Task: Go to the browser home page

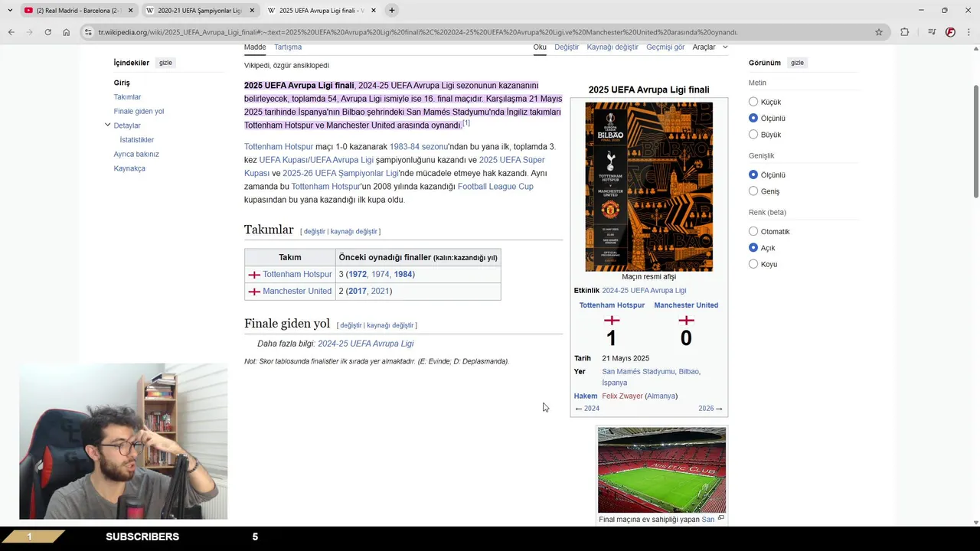Action: (67, 32)
